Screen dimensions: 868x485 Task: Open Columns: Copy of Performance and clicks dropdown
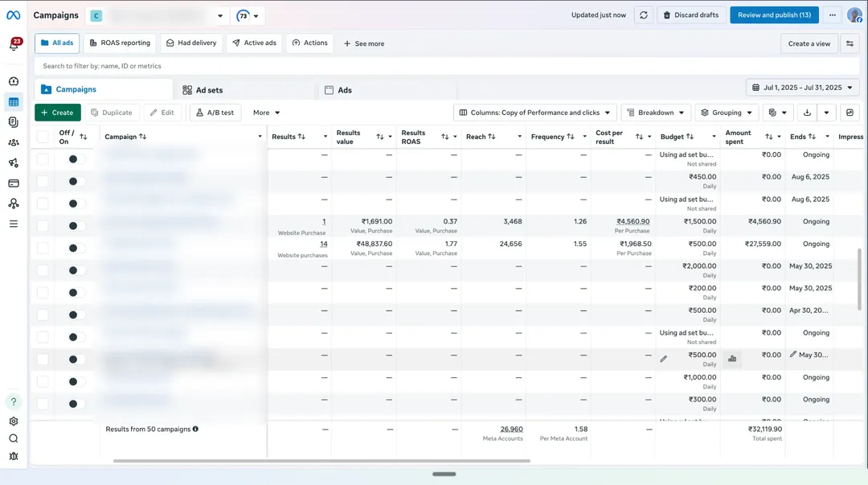click(x=534, y=113)
